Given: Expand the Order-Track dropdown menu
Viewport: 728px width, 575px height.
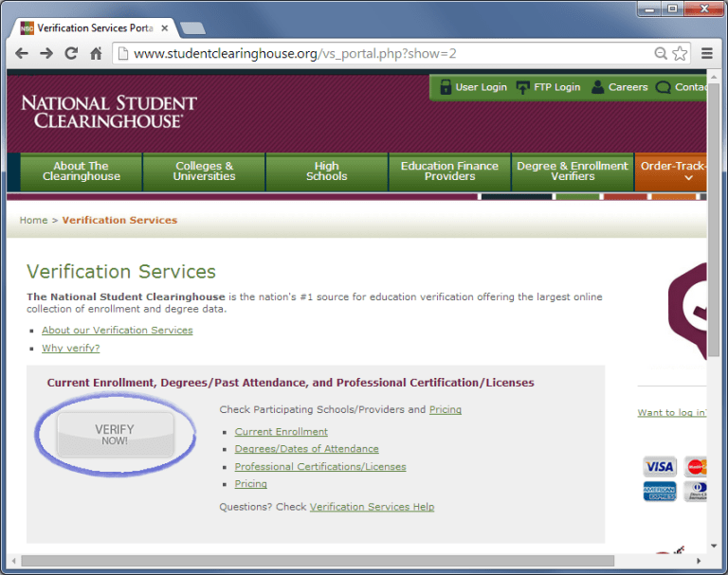Looking at the screenshot, I should [671, 171].
